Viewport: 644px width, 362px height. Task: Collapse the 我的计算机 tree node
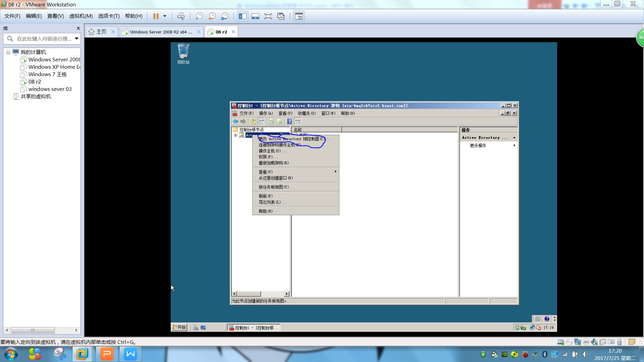(8, 52)
